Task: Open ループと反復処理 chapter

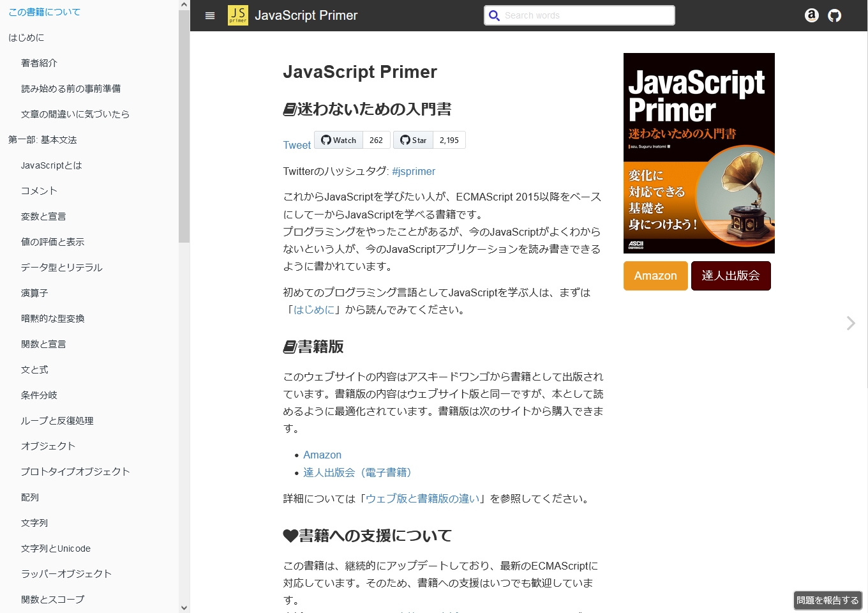Action: (57, 421)
